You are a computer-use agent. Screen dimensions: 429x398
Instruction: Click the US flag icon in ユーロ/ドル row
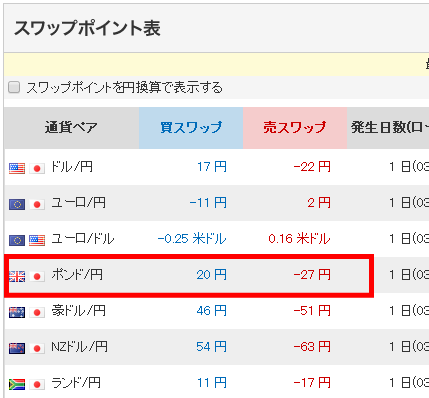coord(37,240)
